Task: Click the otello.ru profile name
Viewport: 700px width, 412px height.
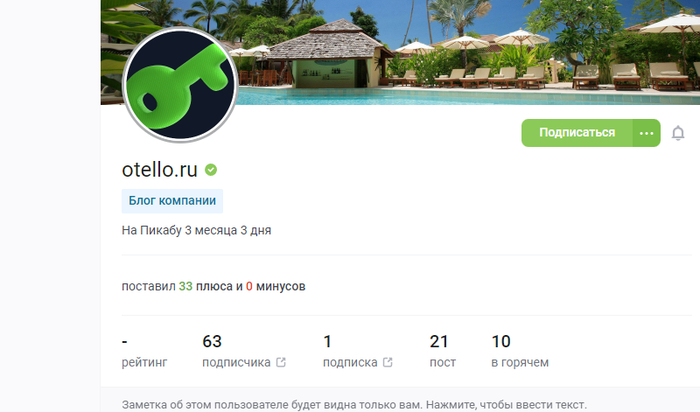Action: (x=159, y=170)
